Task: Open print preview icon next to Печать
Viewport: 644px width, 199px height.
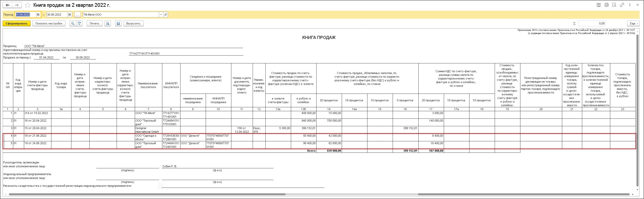Action: (x=108, y=23)
